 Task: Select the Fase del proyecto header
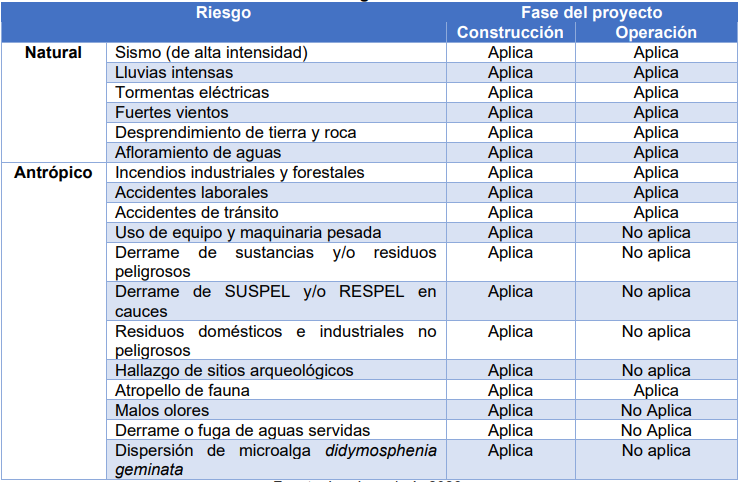pyautogui.click(x=592, y=13)
